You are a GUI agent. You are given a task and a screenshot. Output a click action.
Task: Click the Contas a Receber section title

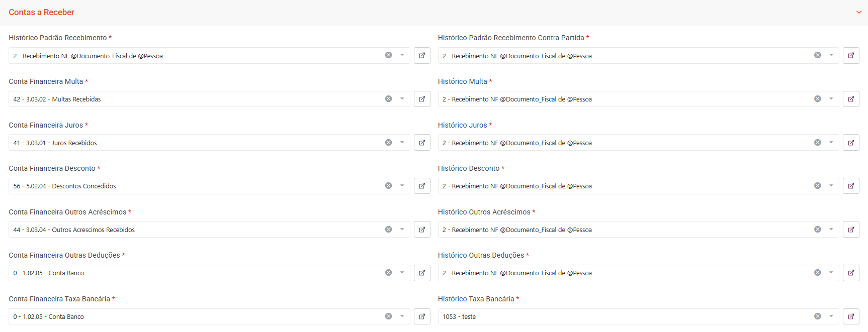tap(41, 12)
